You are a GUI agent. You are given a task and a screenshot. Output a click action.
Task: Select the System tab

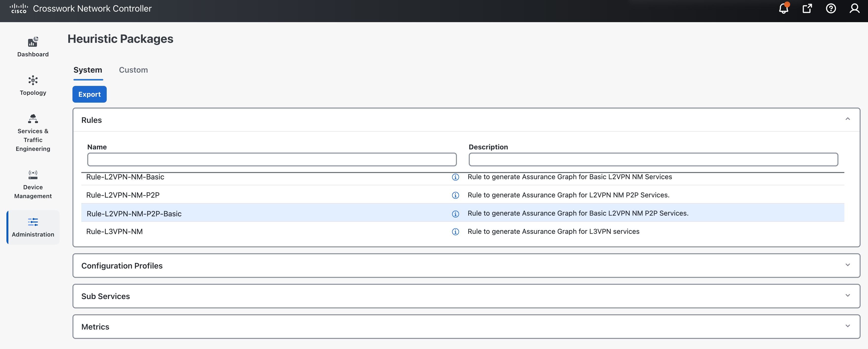tap(87, 70)
